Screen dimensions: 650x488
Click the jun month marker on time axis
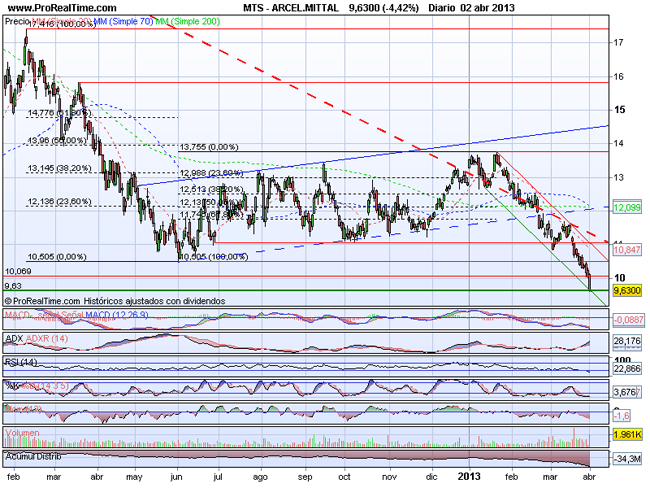coord(178,478)
